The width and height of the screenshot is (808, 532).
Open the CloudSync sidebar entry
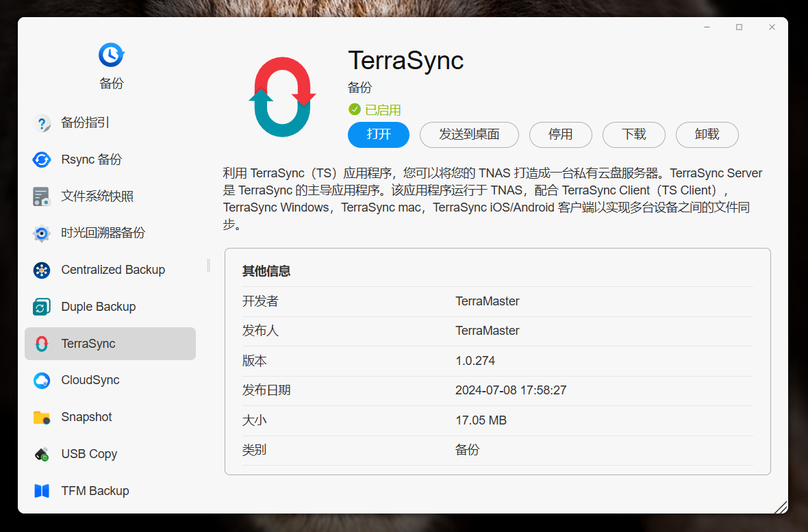tap(110, 380)
